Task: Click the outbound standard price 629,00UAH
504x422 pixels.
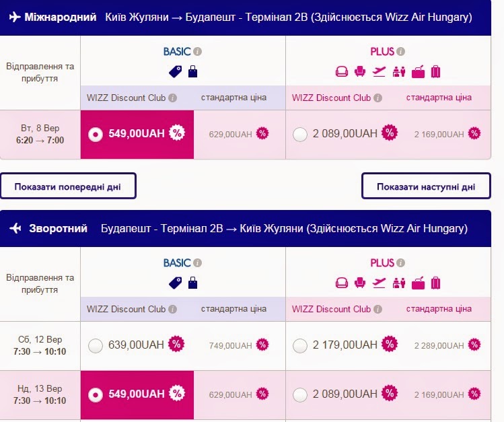Action: pyautogui.click(x=230, y=135)
